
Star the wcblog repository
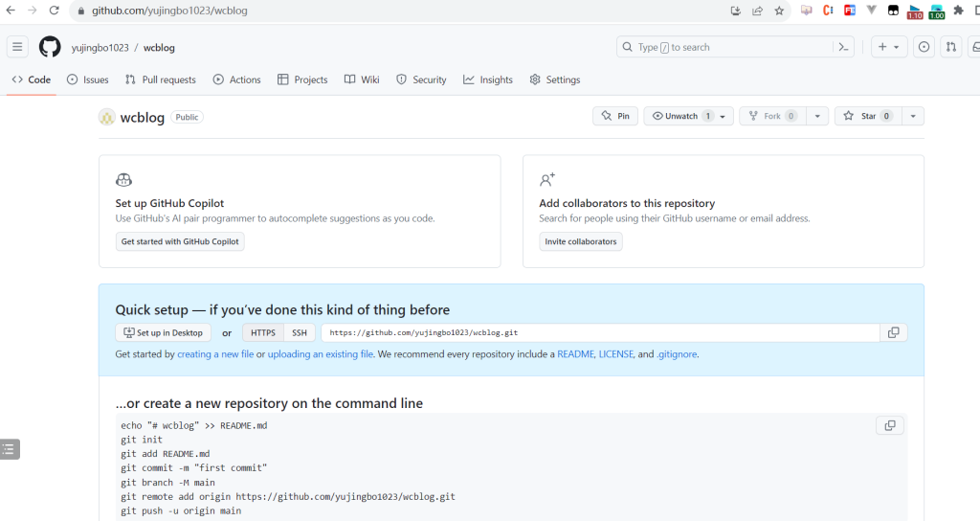(x=868, y=116)
